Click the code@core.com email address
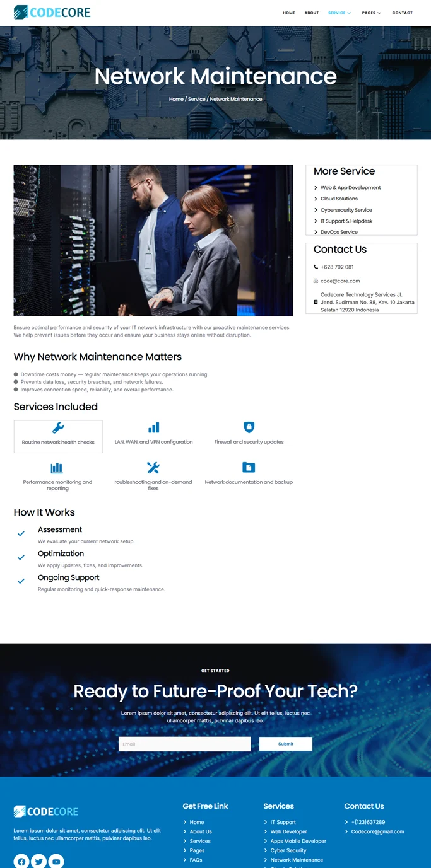This screenshot has width=431, height=868. click(x=340, y=281)
